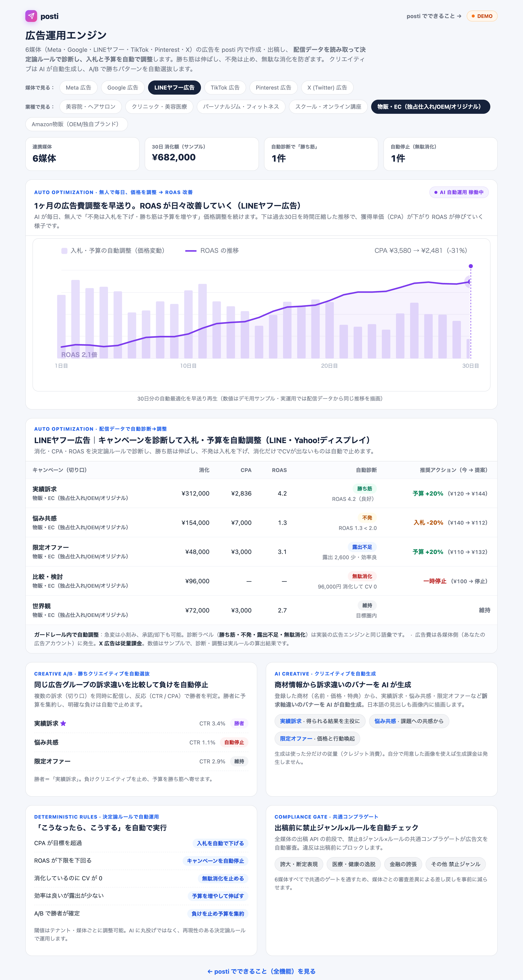The image size is (523, 980).
Task: Click the その他 禁止ジャンル compliance chip
Action: (456, 864)
